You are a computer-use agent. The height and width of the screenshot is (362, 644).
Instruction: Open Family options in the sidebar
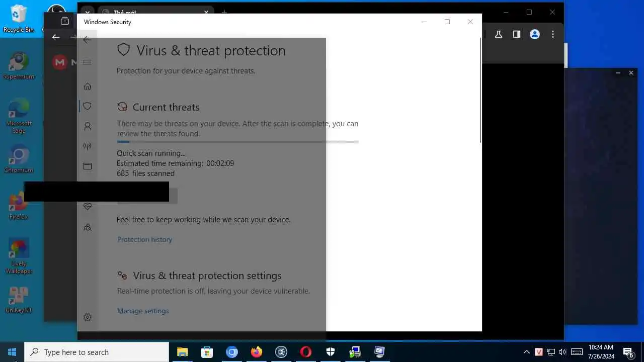[88, 227]
